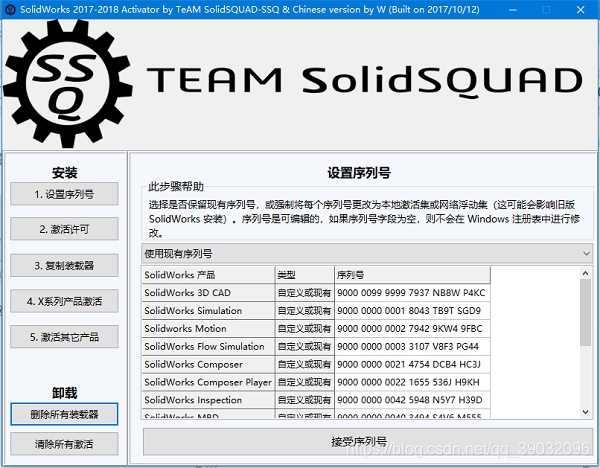Click the type cell of Solidworks Motion row
600x468 pixels.
tap(305, 328)
